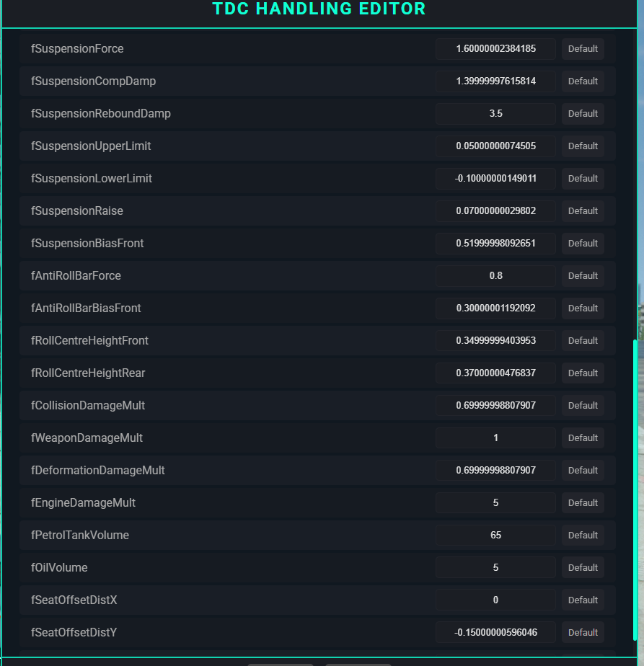Viewport: 644px width, 666px height.
Task: Click the fEngineDamageMult value input
Action: 495,503
